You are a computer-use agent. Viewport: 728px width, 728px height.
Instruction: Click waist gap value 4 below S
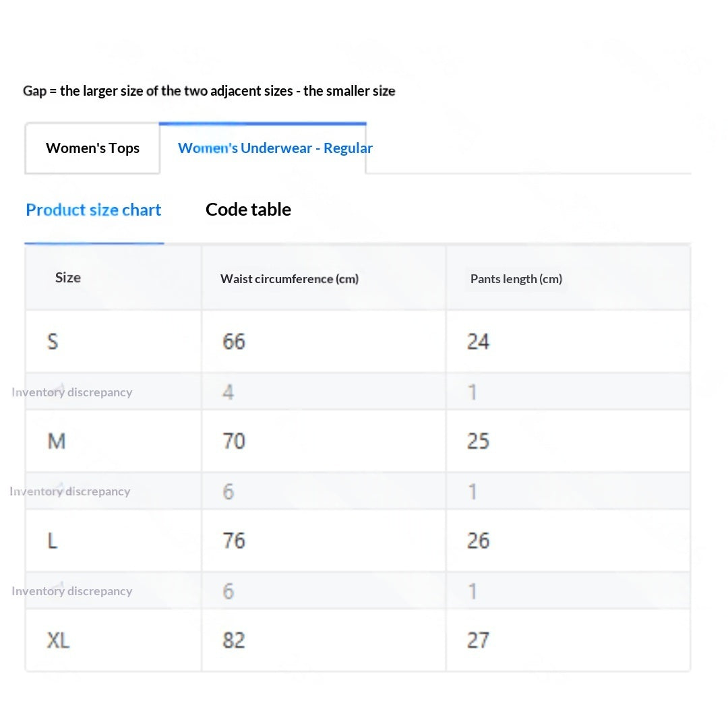pos(228,392)
